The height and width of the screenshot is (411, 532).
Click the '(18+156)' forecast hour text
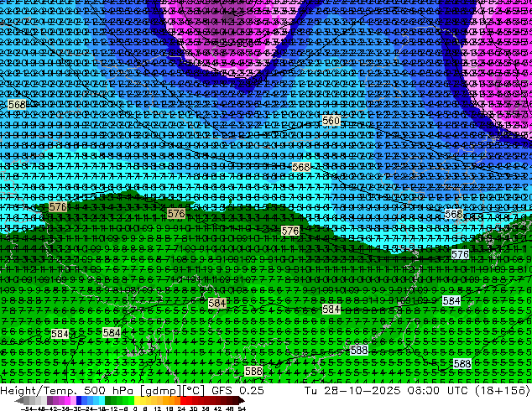pos(502,390)
